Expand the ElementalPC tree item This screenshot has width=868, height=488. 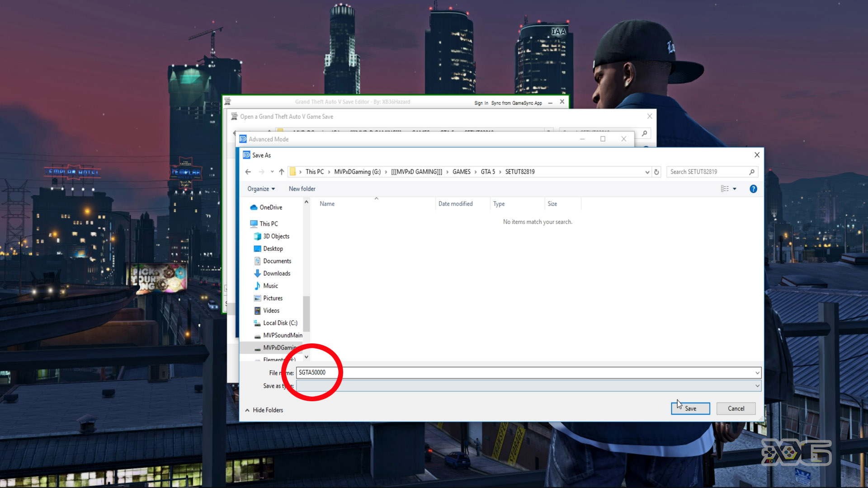tap(251, 359)
